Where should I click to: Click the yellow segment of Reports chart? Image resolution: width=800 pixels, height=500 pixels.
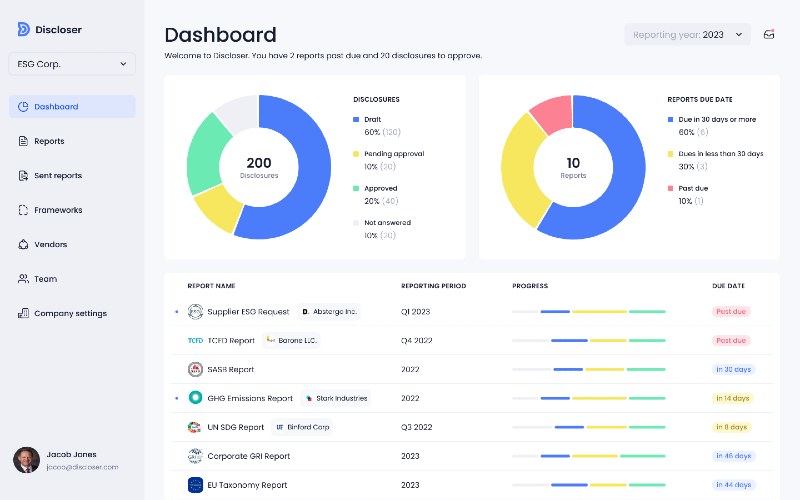pyautogui.click(x=520, y=171)
